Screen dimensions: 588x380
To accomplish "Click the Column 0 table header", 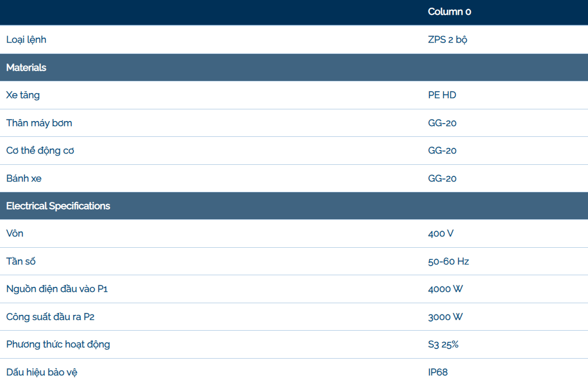I will [x=449, y=12].
